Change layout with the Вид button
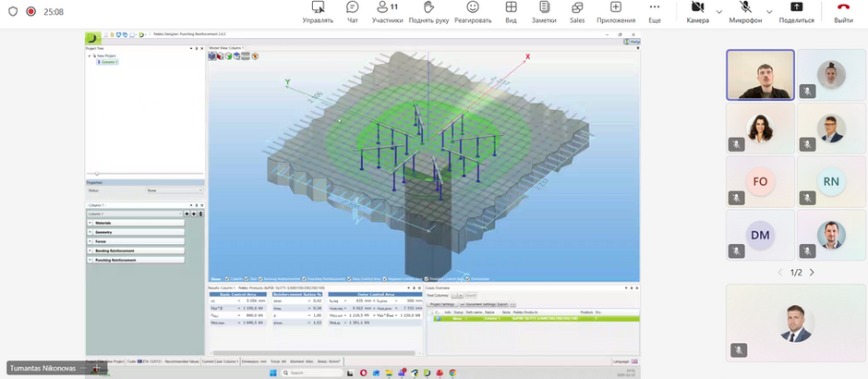The height and width of the screenshot is (379, 868). pos(511,12)
